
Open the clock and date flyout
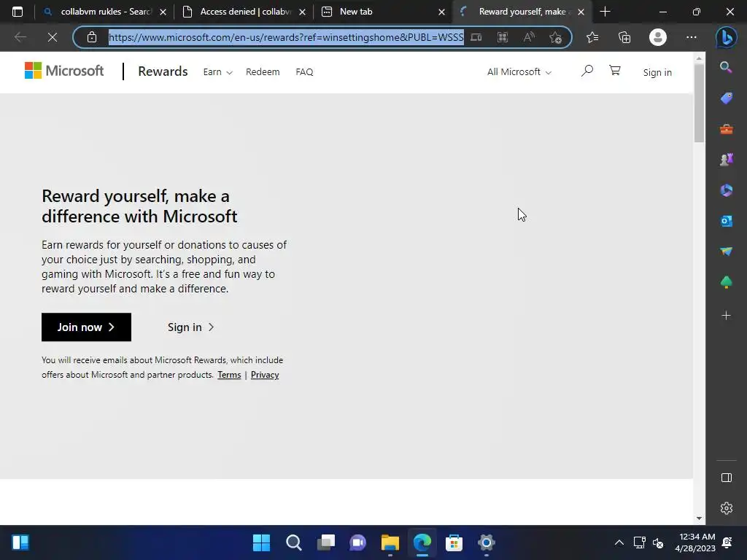click(695, 542)
